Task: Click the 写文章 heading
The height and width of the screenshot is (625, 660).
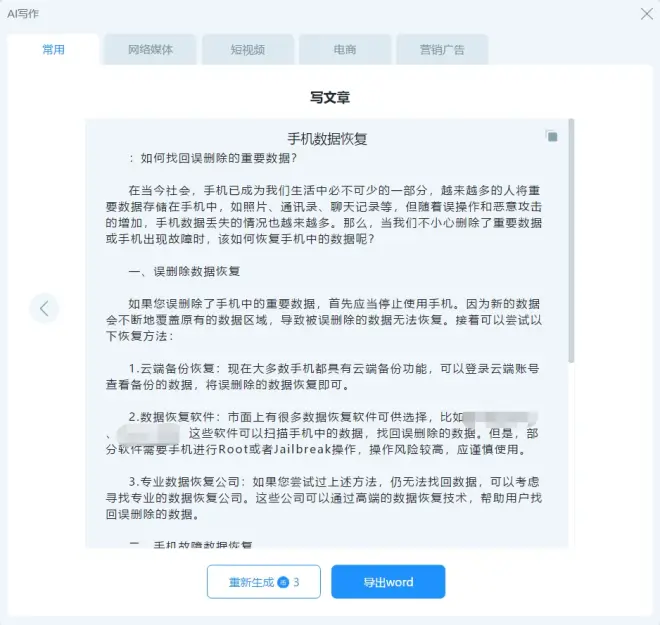Action: (x=329, y=98)
